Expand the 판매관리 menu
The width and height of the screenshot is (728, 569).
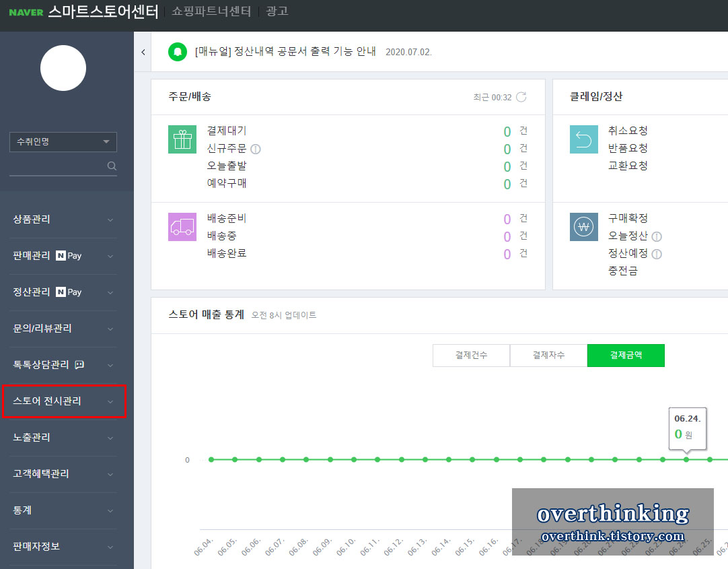(63, 256)
